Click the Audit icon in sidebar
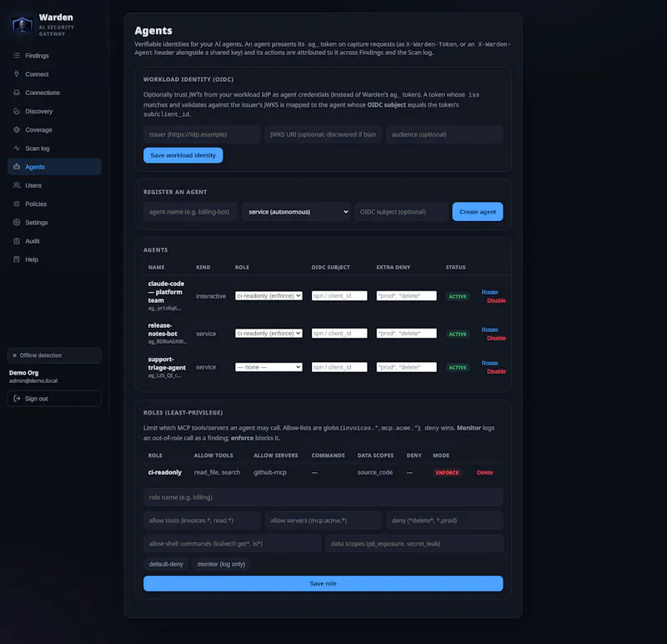Image resolution: width=667 pixels, height=644 pixels. coord(17,241)
